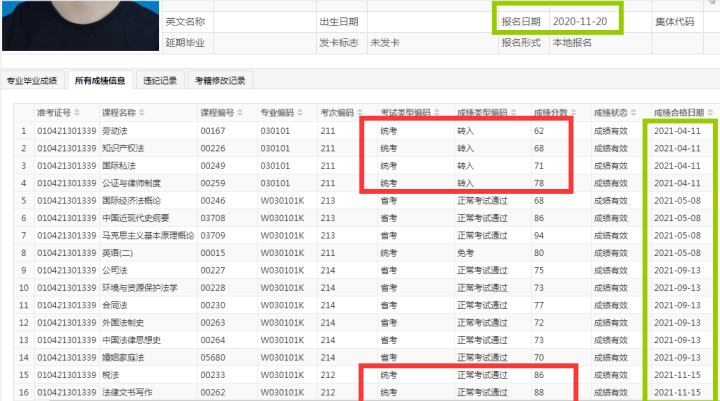
Task: Sort by 课程名称 column arrows
Action: click(141, 113)
